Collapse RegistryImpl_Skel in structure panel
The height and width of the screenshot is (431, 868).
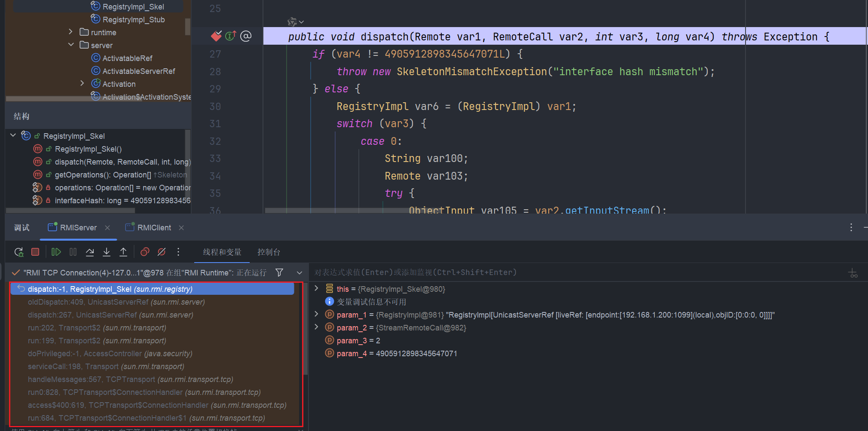13,135
